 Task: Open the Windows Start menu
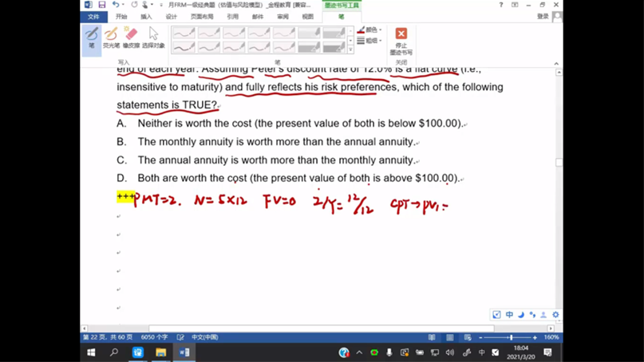click(91, 352)
